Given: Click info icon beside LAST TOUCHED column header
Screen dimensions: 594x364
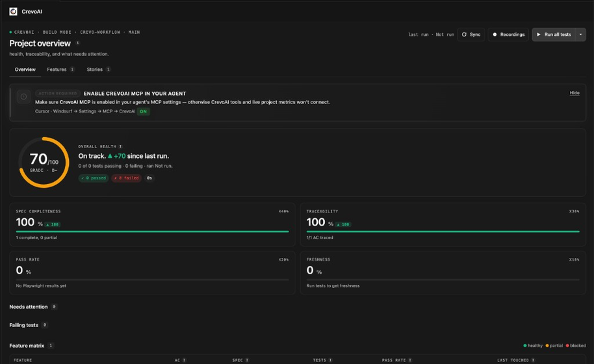Looking at the screenshot, I should click(533, 360).
